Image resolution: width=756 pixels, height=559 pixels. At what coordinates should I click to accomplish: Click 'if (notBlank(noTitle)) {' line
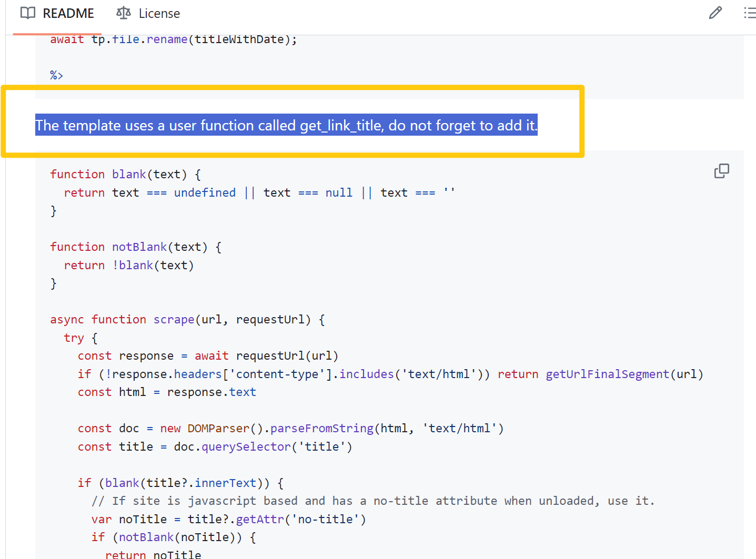(174, 537)
